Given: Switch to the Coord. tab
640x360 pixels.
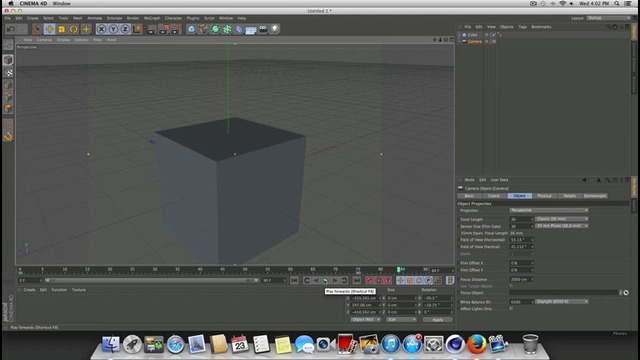Looking at the screenshot, I should [494, 196].
